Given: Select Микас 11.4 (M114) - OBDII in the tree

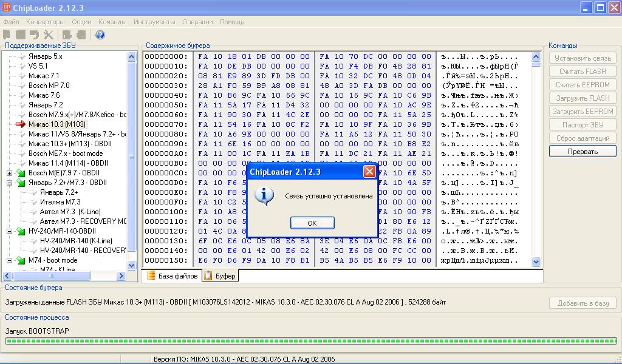Looking at the screenshot, I should pos(68,163).
